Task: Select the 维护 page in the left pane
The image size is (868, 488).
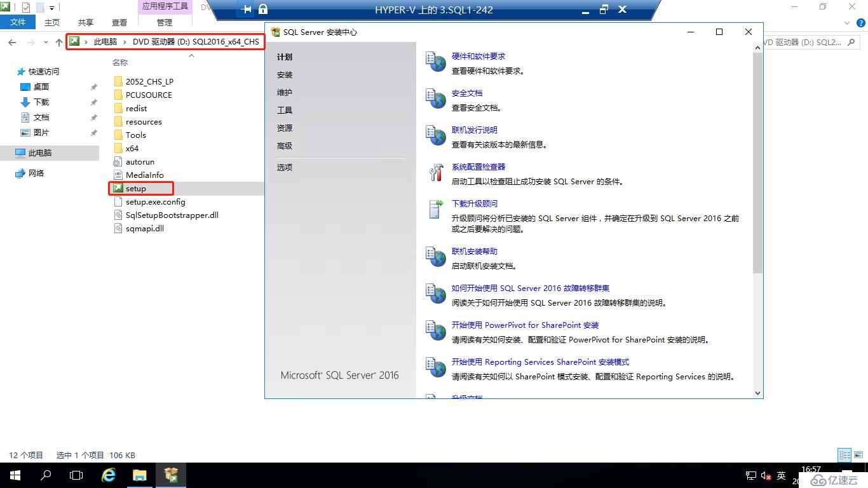Action: 285,93
